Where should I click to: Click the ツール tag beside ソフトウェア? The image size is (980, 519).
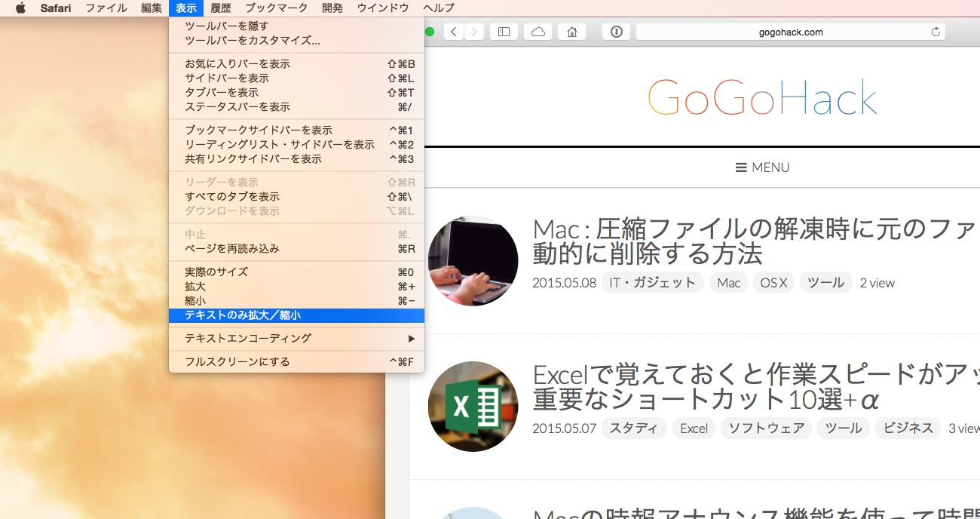click(x=844, y=428)
